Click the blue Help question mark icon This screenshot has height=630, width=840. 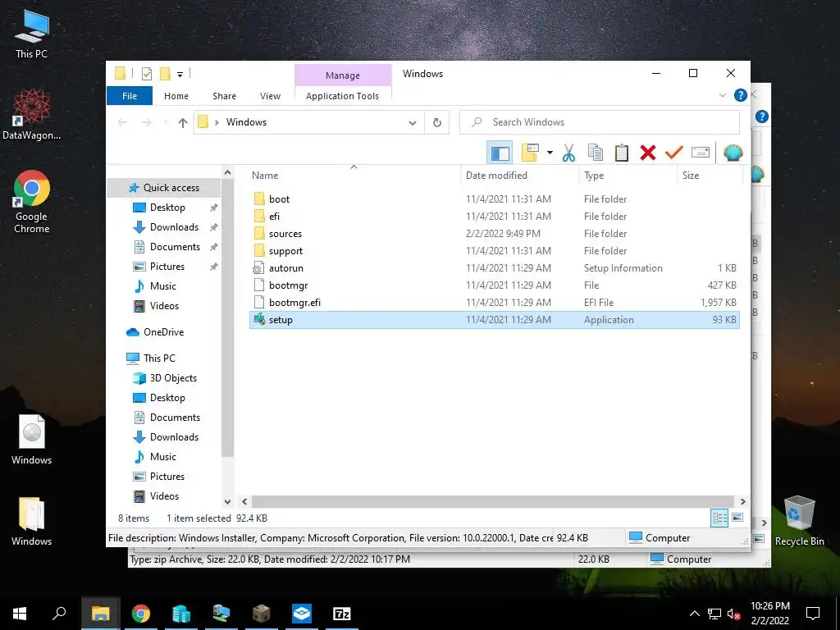click(x=741, y=95)
